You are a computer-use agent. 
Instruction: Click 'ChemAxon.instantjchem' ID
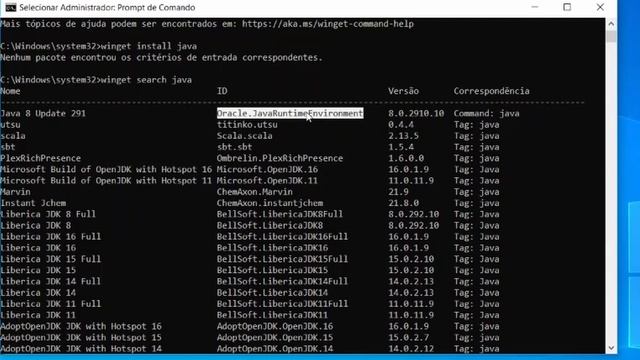(270, 203)
